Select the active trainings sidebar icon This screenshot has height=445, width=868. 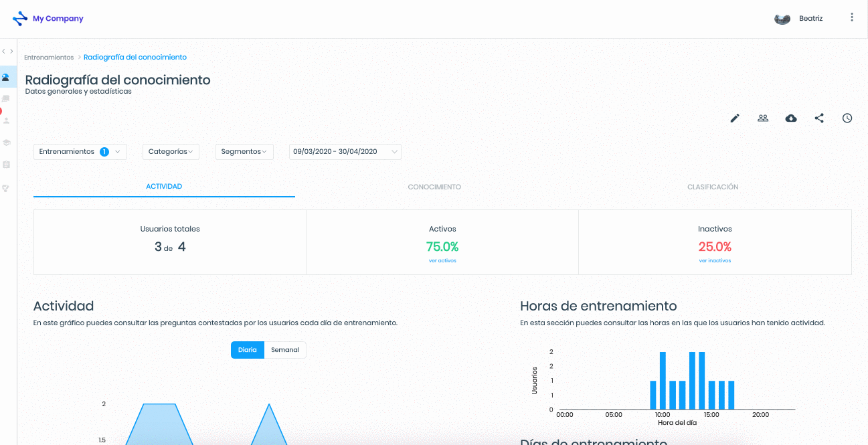[6, 77]
